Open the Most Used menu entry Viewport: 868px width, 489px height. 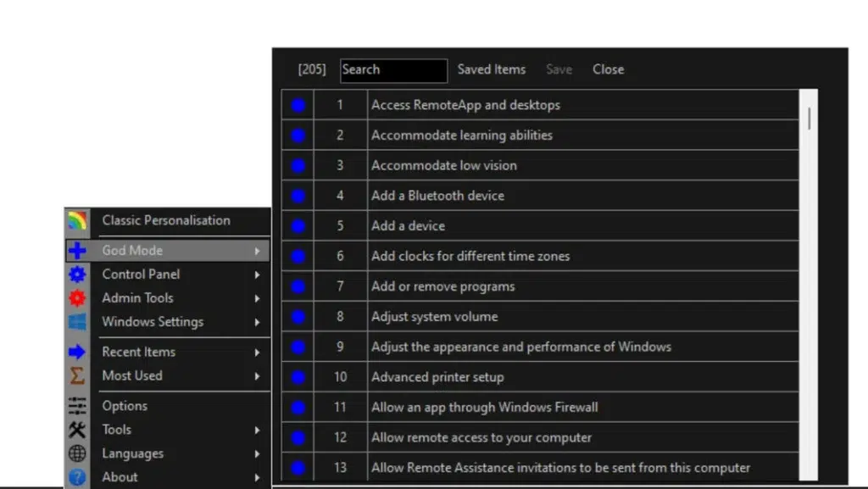132,375
